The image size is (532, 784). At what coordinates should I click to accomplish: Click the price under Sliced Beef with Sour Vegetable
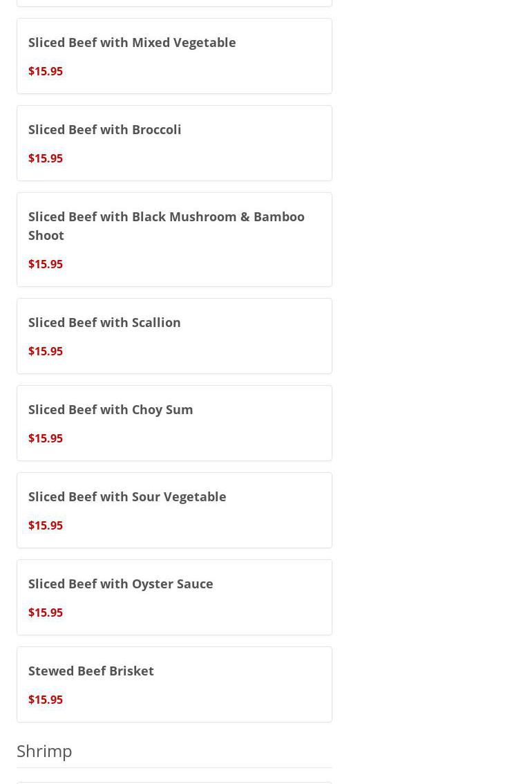click(x=46, y=525)
